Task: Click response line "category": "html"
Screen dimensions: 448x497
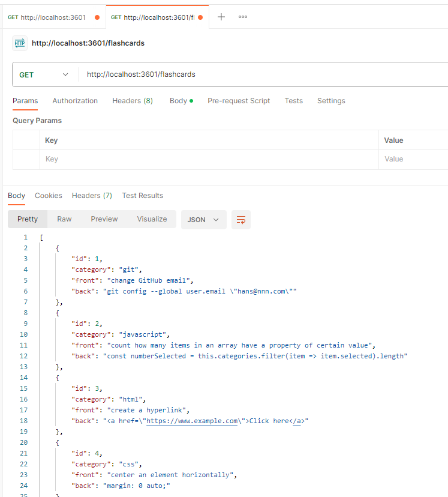Action: (109, 399)
